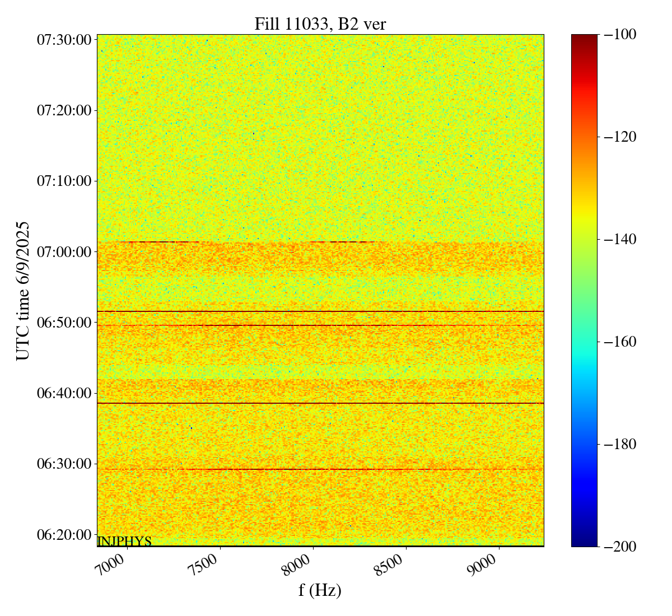The height and width of the screenshot is (616, 672).
Task: Click the INJPHYS label in the plot corner
Action: pyautogui.click(x=124, y=542)
